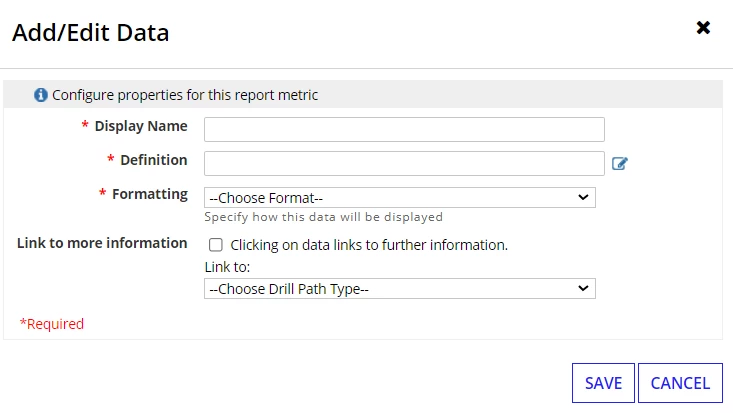Enable the data links checkbox

click(x=216, y=245)
